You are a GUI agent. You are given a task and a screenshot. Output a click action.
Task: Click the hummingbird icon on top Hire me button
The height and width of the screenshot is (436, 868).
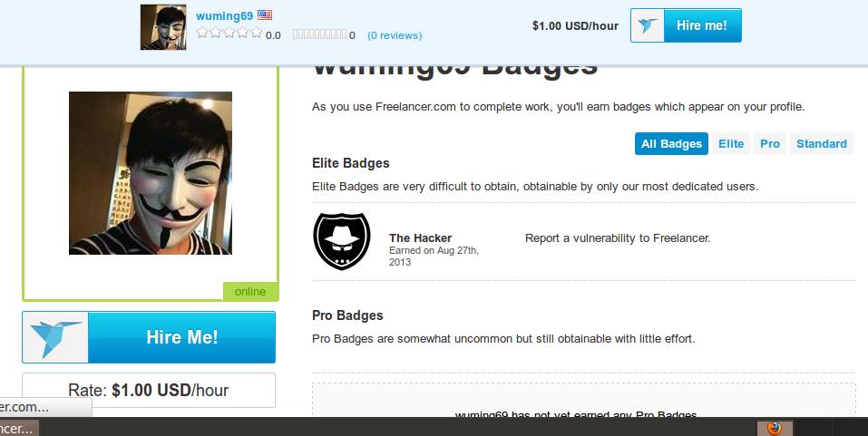click(647, 25)
